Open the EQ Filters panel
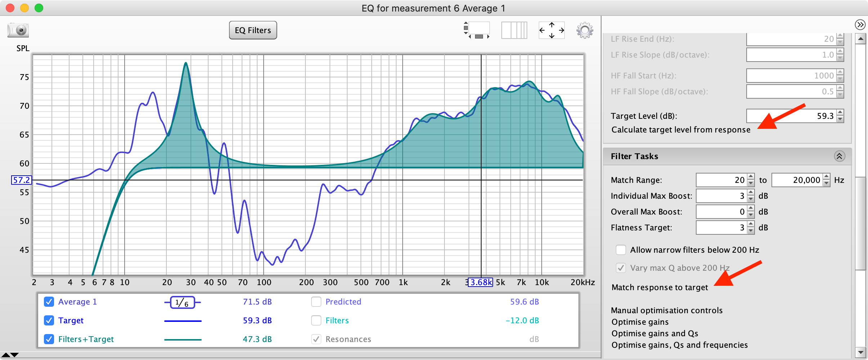 [x=253, y=30]
